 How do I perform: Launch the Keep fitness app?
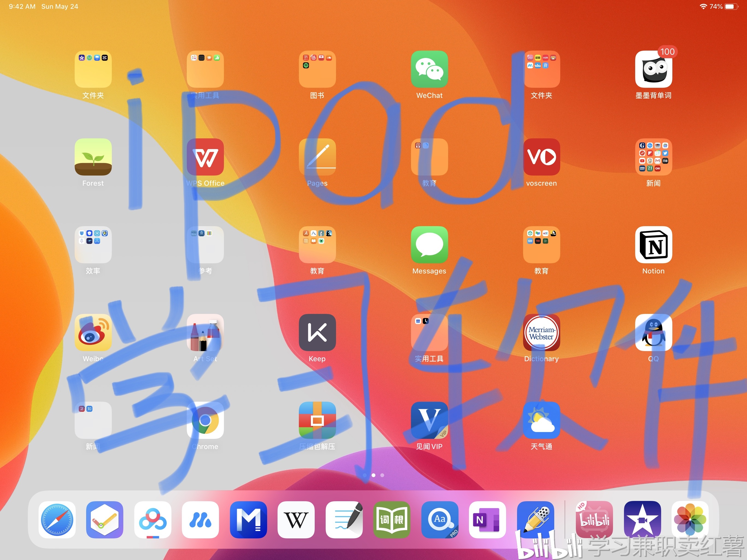(317, 333)
